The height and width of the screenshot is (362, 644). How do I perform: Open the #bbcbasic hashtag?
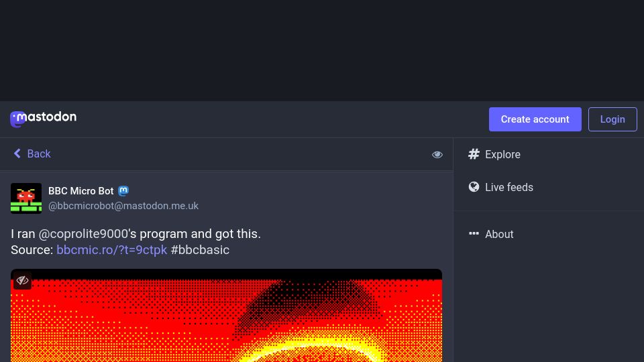pyautogui.click(x=200, y=250)
